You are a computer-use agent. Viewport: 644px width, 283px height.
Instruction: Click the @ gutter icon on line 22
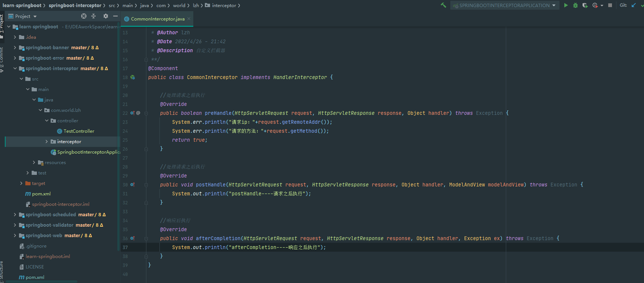(138, 113)
